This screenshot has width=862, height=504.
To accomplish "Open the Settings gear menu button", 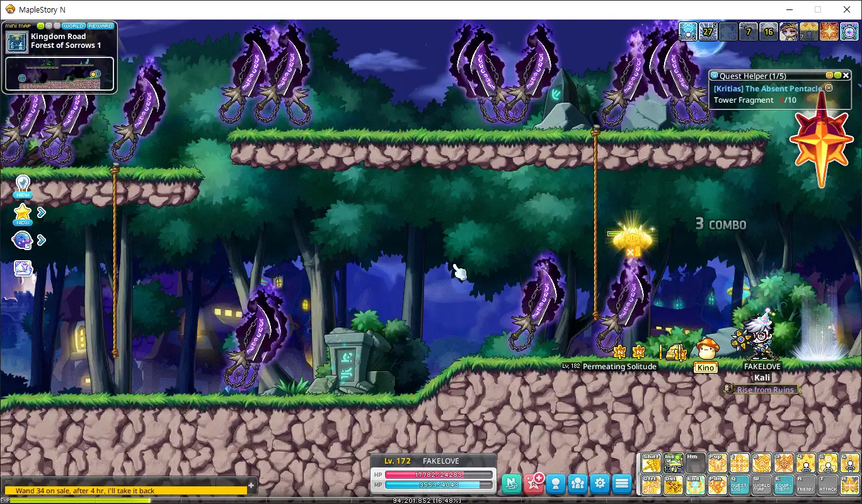I will [x=600, y=483].
